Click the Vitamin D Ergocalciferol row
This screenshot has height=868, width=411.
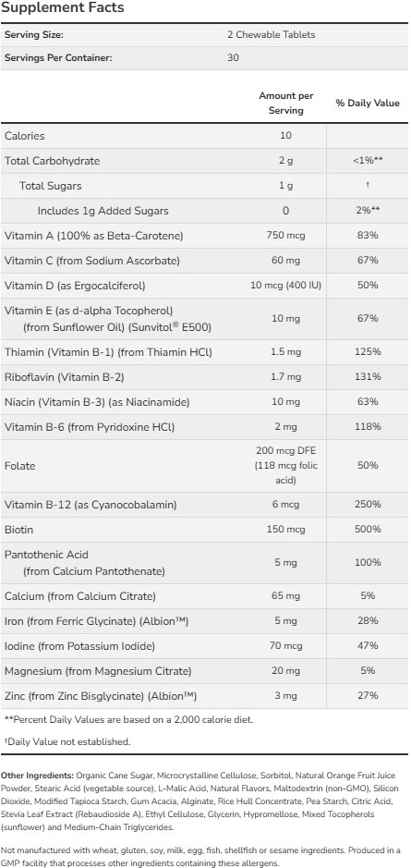205,286
